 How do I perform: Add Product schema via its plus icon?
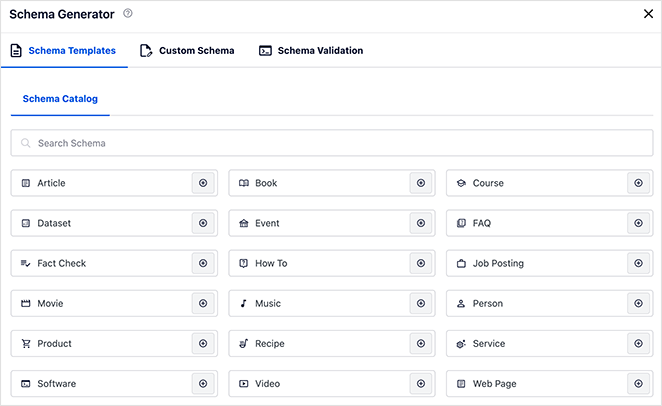(203, 343)
